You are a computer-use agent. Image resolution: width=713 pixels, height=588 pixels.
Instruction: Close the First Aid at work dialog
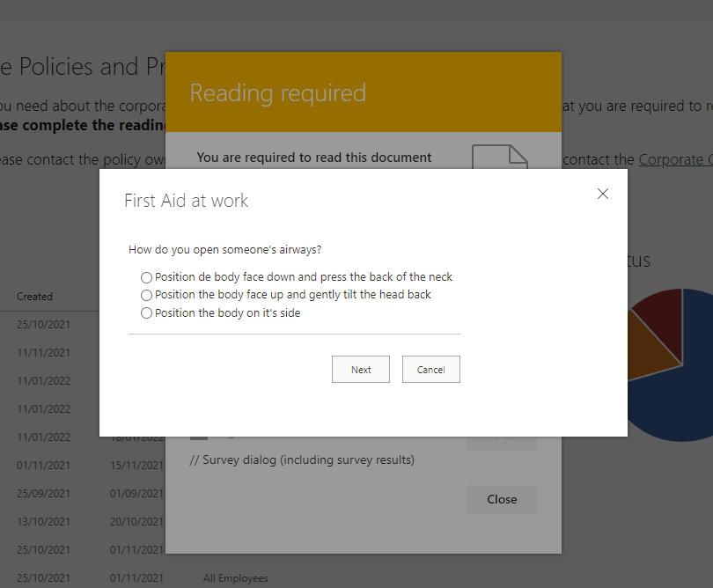(x=603, y=194)
